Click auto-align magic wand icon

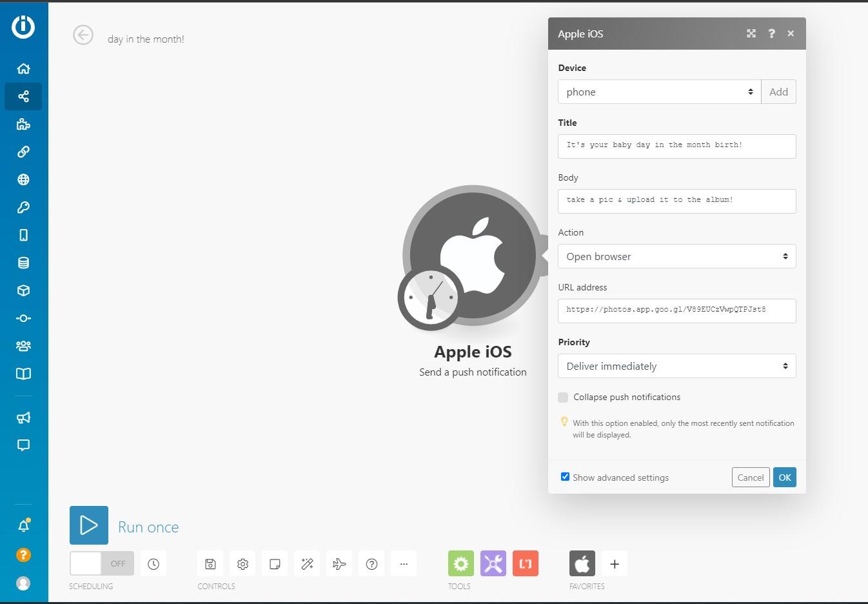[307, 564]
